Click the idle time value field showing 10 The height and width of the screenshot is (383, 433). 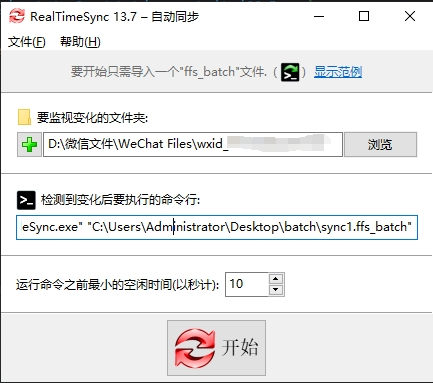click(247, 284)
